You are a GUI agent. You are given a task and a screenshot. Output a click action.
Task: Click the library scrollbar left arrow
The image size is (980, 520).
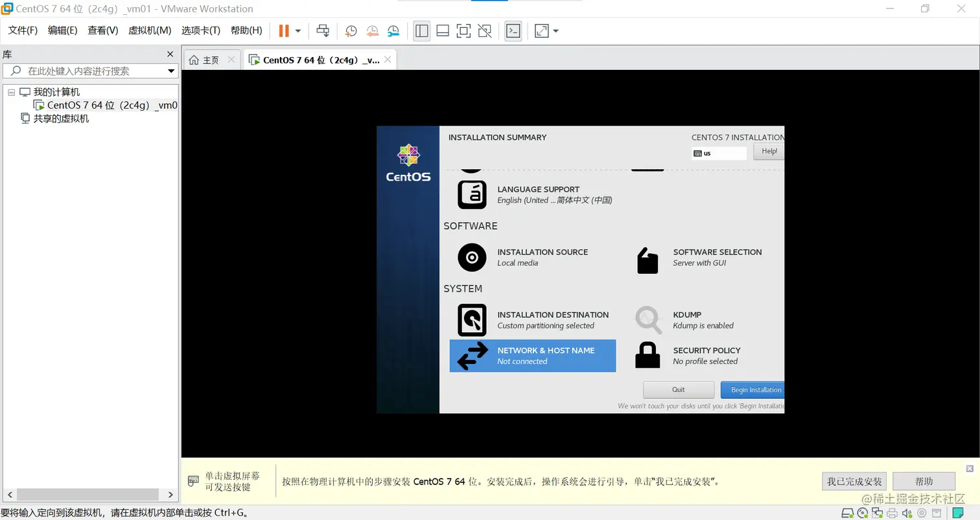[8, 495]
